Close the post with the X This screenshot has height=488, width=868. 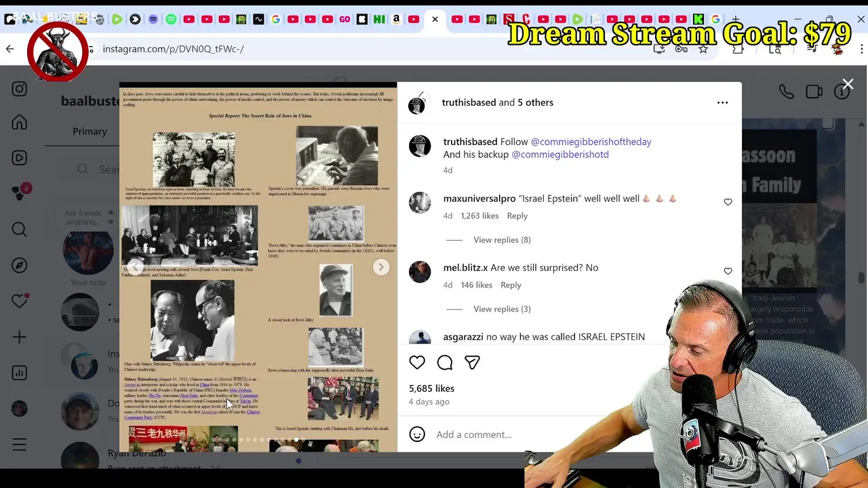848,84
